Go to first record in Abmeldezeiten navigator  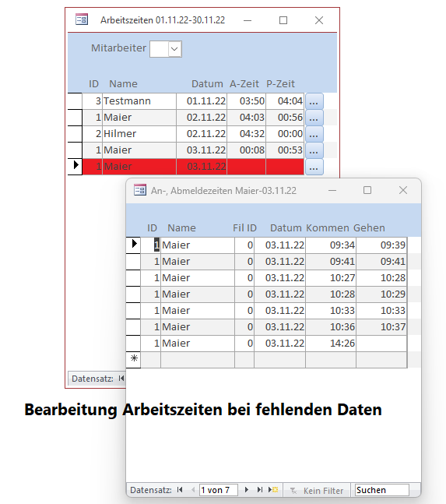pyautogui.click(x=180, y=490)
